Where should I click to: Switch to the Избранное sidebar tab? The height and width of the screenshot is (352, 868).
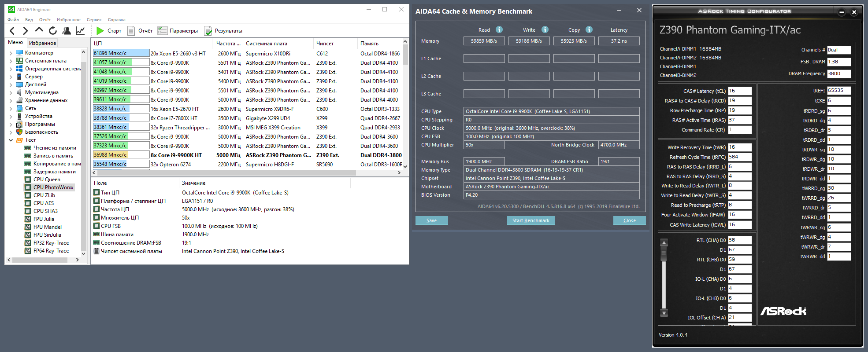coord(42,43)
